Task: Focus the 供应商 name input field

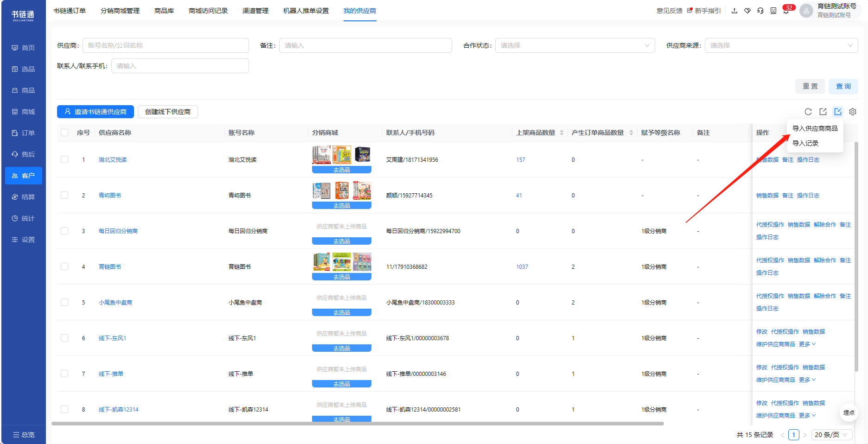Action: click(x=166, y=45)
